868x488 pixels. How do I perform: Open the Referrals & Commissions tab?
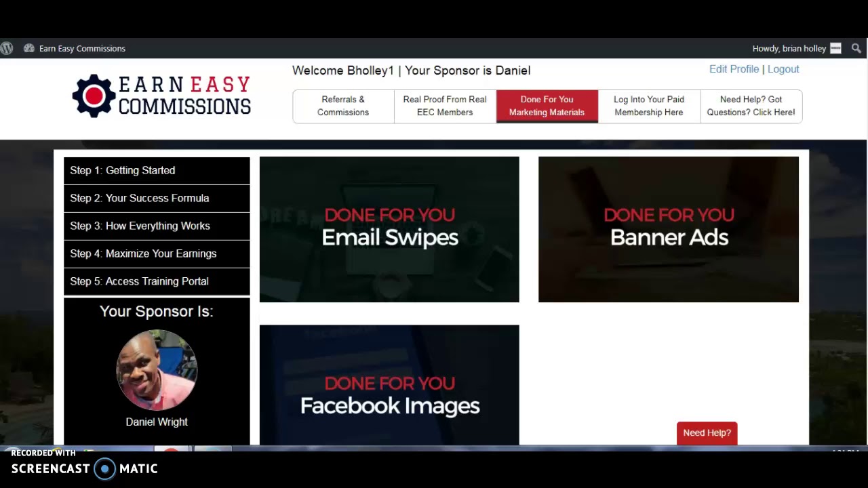[343, 106]
